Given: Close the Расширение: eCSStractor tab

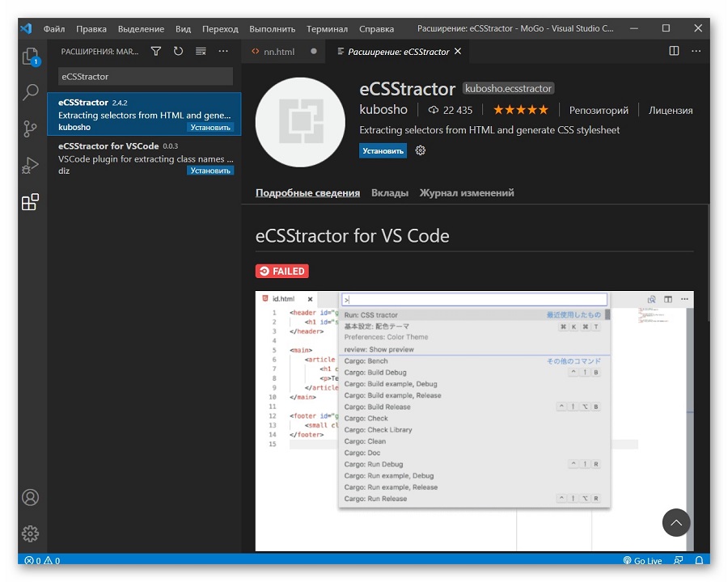Looking at the screenshot, I should [x=458, y=51].
